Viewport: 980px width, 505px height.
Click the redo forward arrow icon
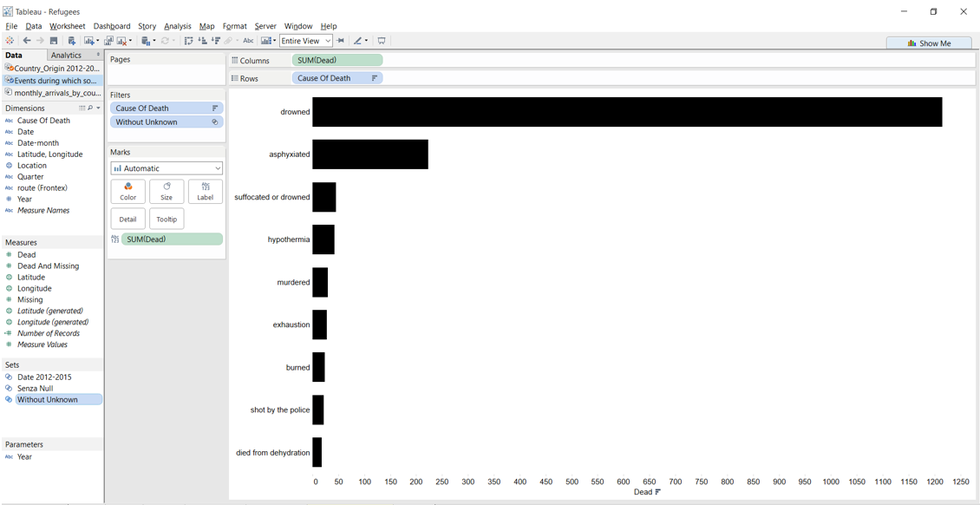point(40,41)
